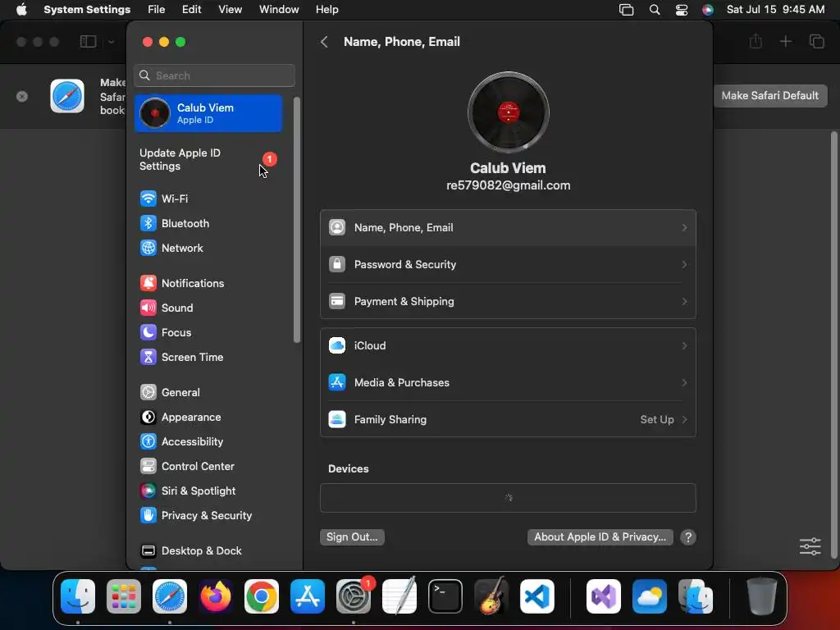840x630 pixels.
Task: Open the Apple menu
Action: [x=21, y=10]
